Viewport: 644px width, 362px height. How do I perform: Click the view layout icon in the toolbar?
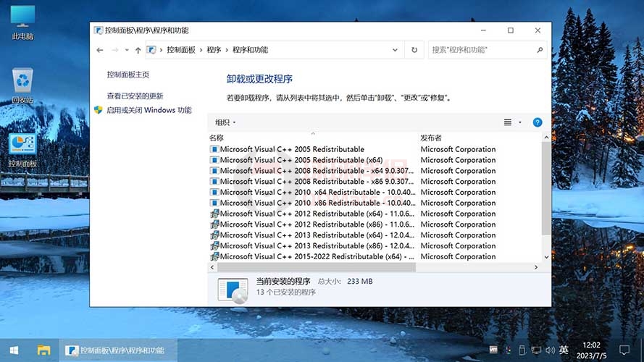(508, 122)
